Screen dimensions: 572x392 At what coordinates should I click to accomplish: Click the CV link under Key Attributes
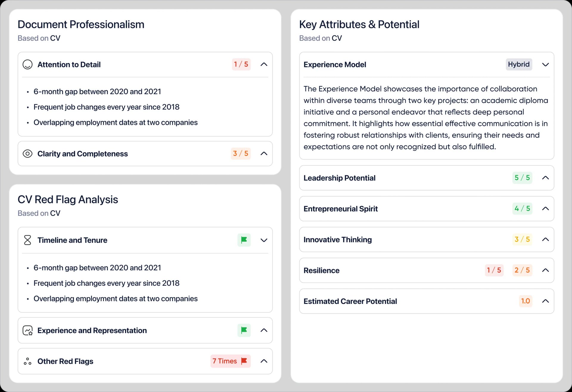coord(337,38)
